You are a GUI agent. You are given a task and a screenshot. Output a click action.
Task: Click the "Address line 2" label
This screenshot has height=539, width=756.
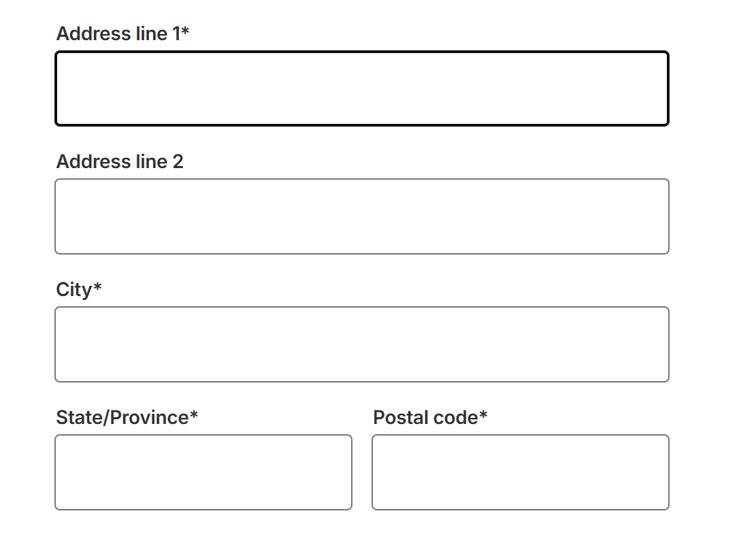pyautogui.click(x=120, y=161)
